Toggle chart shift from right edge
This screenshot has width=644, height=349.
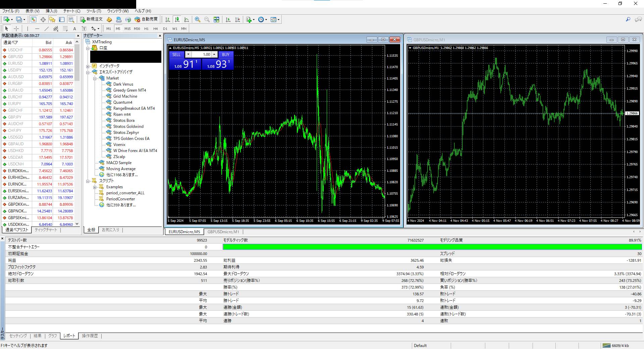(x=237, y=19)
